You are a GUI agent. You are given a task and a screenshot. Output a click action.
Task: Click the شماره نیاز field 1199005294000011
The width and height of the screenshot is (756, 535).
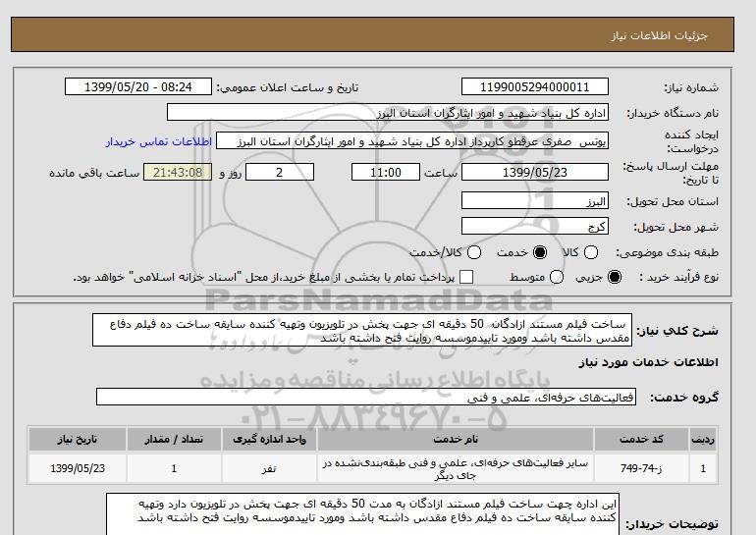[535, 86]
